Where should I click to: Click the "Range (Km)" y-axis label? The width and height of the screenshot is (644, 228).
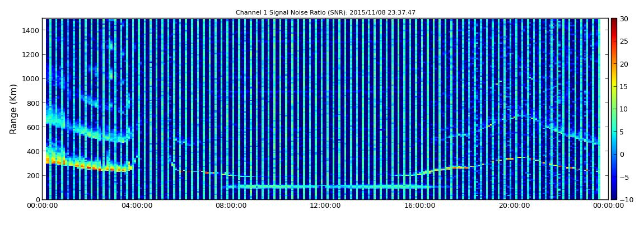[x=13, y=109]
